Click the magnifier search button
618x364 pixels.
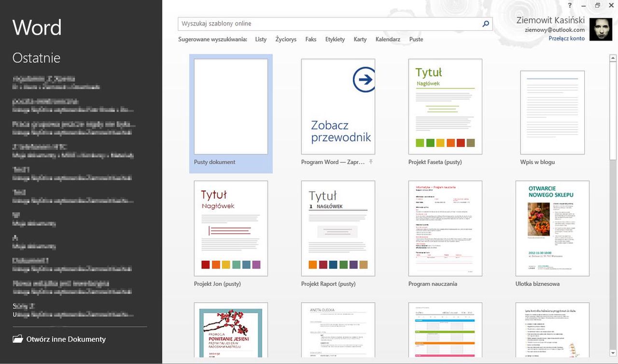point(486,24)
